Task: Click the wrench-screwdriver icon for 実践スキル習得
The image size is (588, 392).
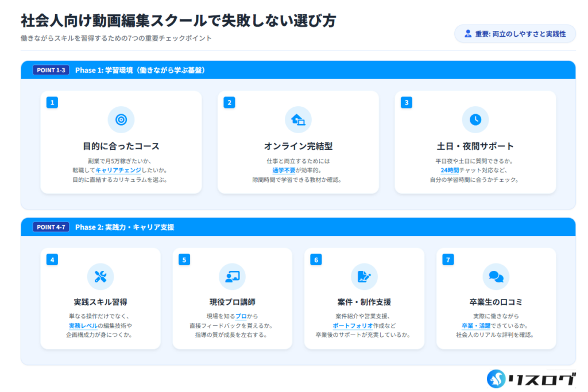Action: [x=100, y=277]
